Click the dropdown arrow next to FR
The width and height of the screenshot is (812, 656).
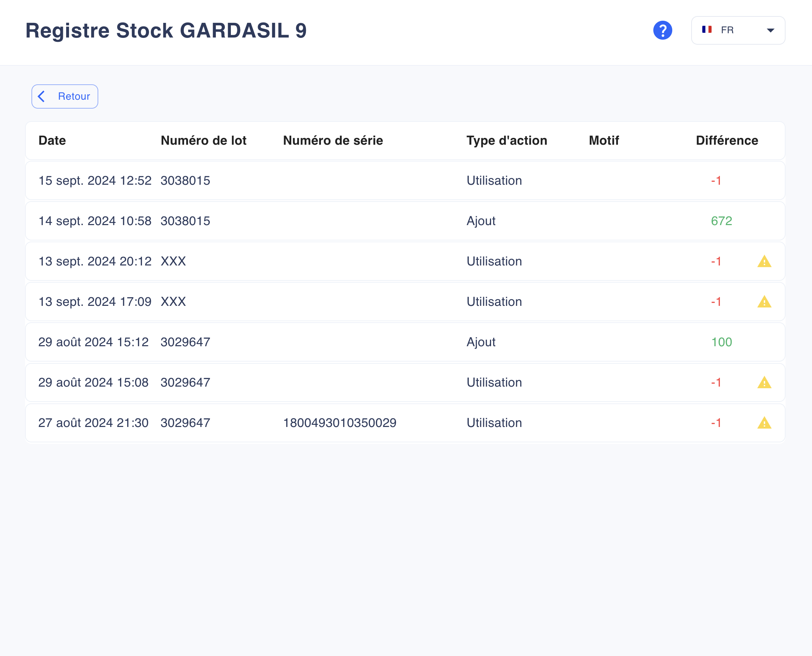(770, 30)
